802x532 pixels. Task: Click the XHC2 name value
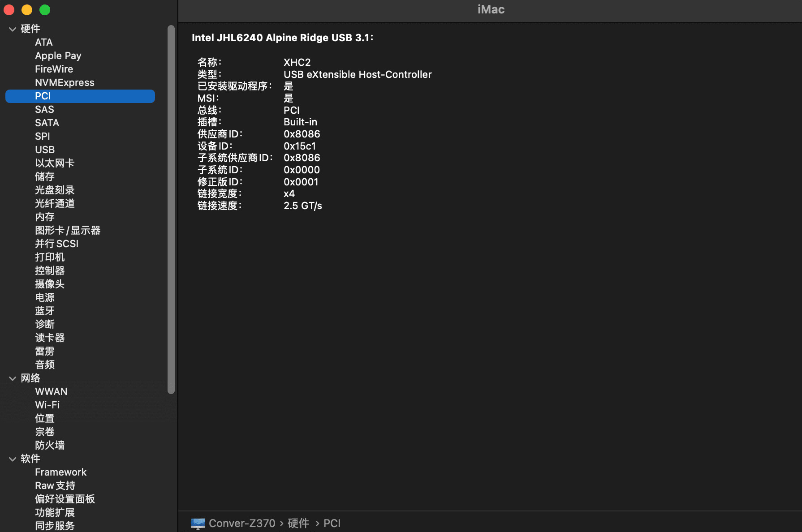[x=297, y=62]
